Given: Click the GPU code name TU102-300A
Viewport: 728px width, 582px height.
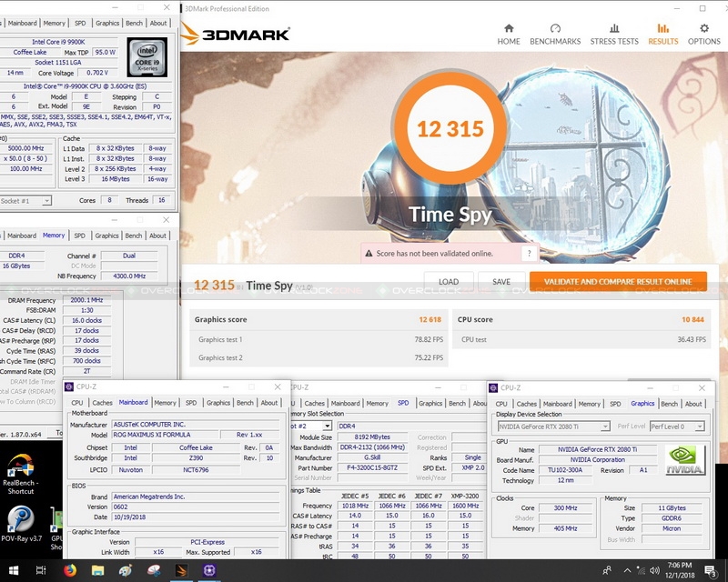Looking at the screenshot, I should 565,470.
